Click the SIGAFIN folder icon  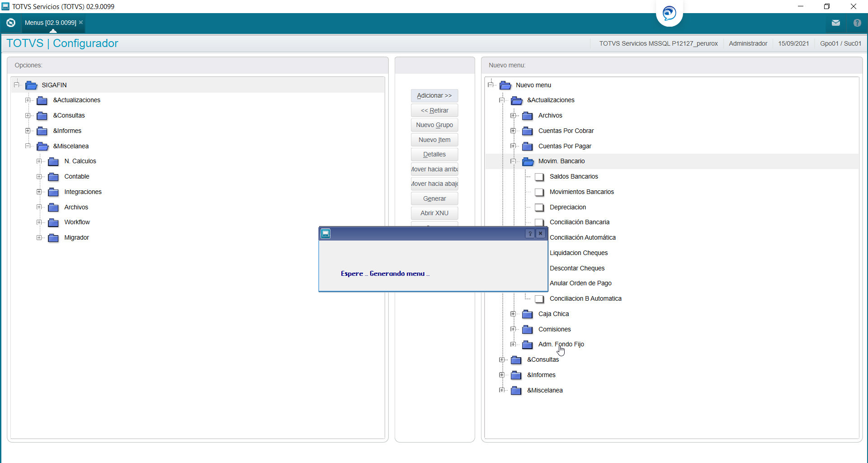pyautogui.click(x=31, y=85)
